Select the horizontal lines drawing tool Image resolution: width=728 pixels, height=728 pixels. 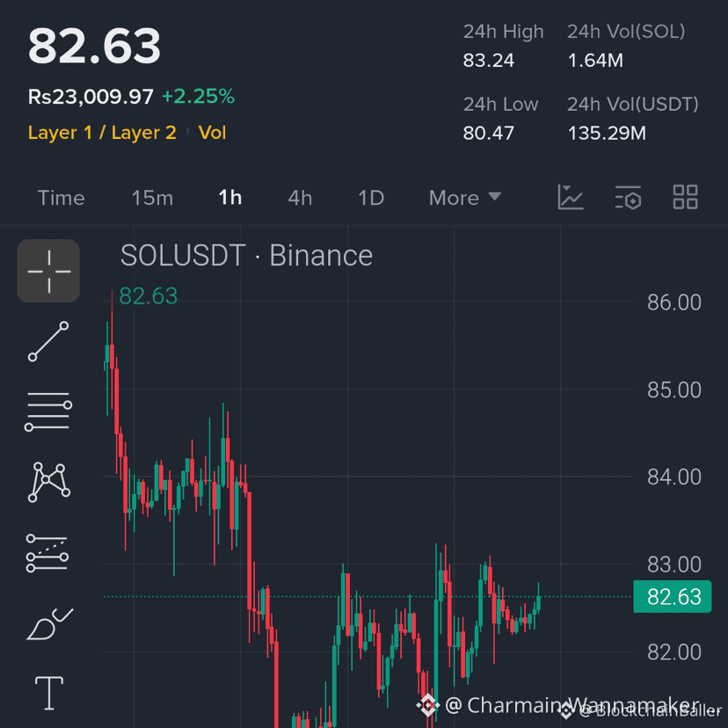tap(48, 411)
